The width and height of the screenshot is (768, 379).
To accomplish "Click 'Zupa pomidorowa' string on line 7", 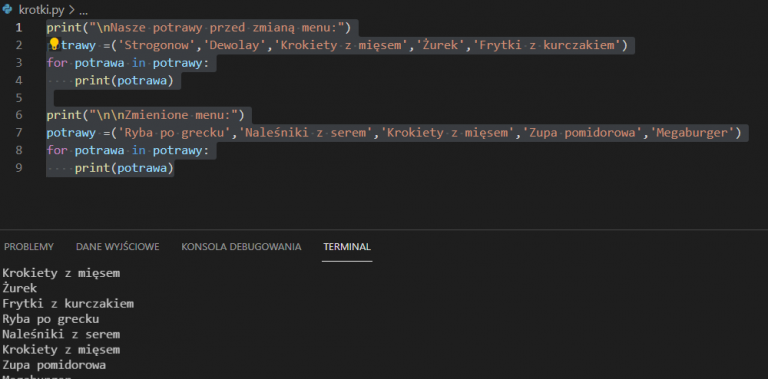I will [582, 133].
